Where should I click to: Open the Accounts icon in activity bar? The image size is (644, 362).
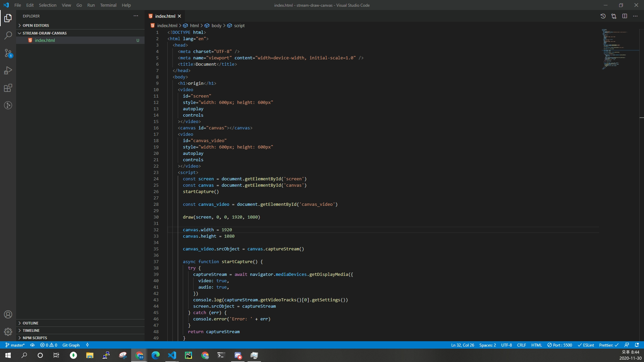click(x=8, y=314)
